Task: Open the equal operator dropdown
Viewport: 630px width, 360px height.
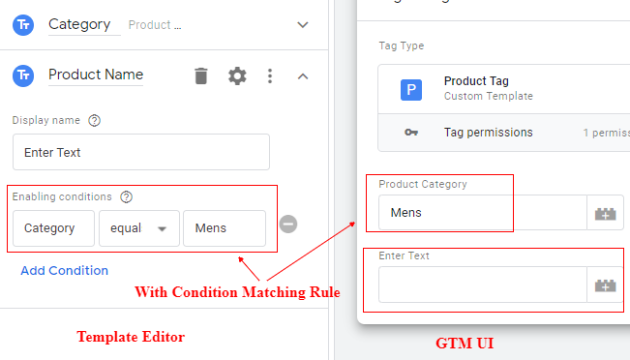Action: tap(139, 228)
